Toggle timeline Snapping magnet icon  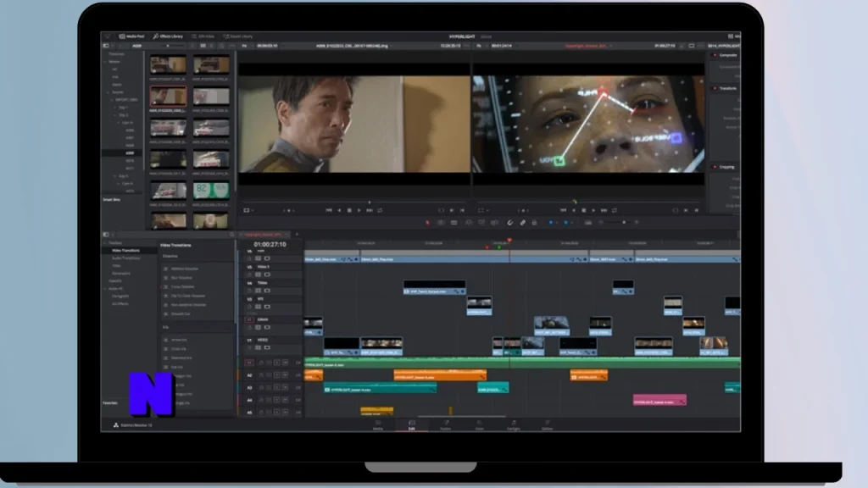[x=509, y=223]
